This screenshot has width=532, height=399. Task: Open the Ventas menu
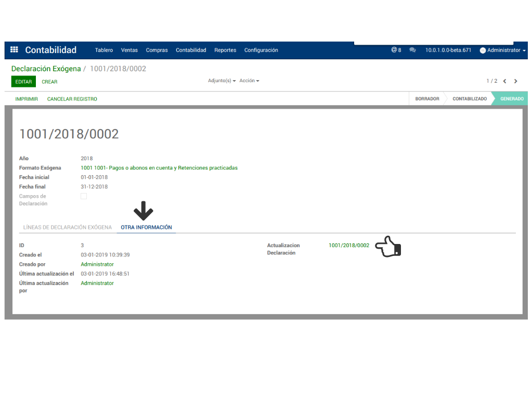pyautogui.click(x=129, y=50)
